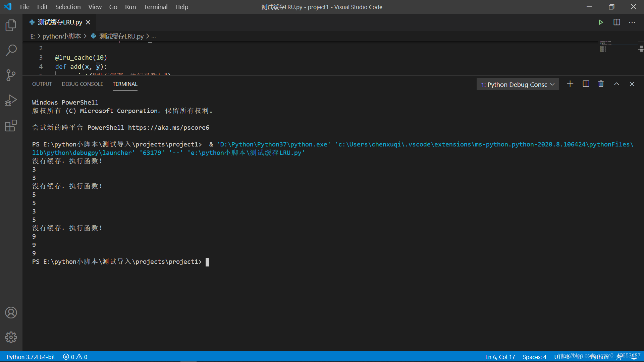This screenshot has width=644, height=362.
Task: Open the Search view in activity bar
Action: [x=11, y=51]
